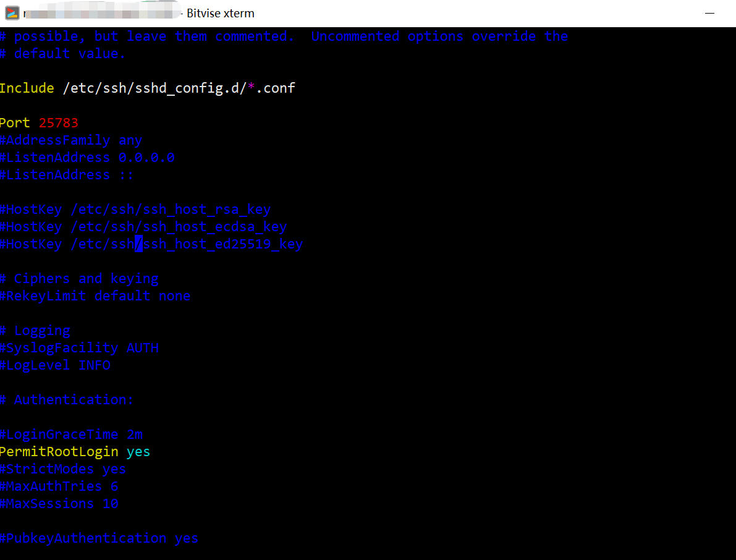Click the Bitvise xterm app icon

(12, 13)
